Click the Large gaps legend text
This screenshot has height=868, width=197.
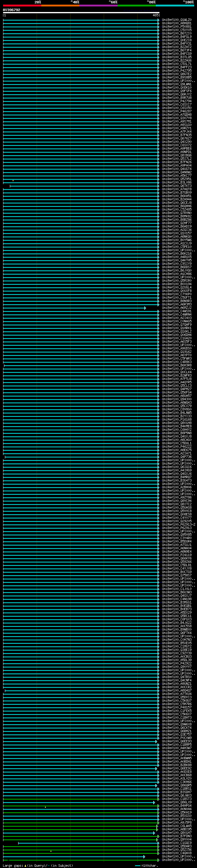click(x=38, y=866)
